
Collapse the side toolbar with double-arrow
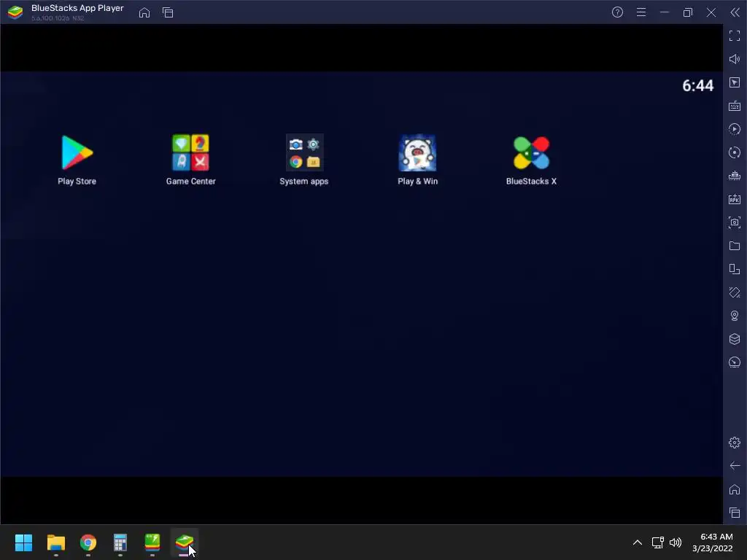coord(735,12)
